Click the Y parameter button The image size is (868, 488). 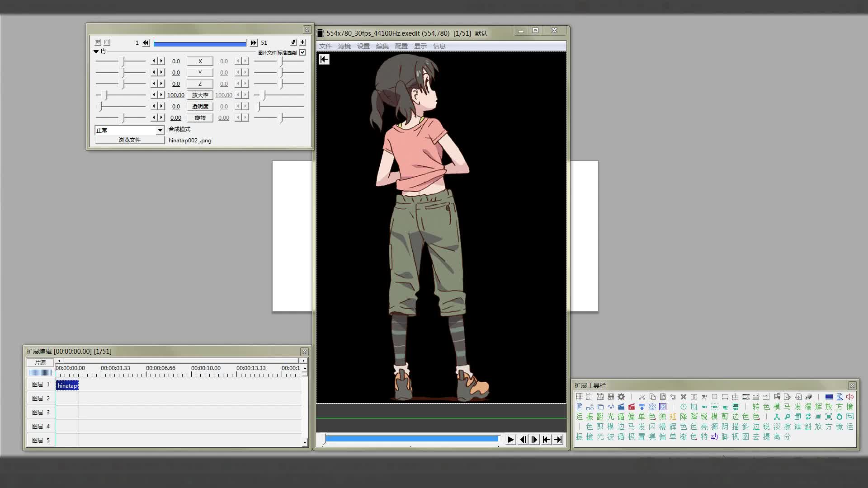(200, 72)
